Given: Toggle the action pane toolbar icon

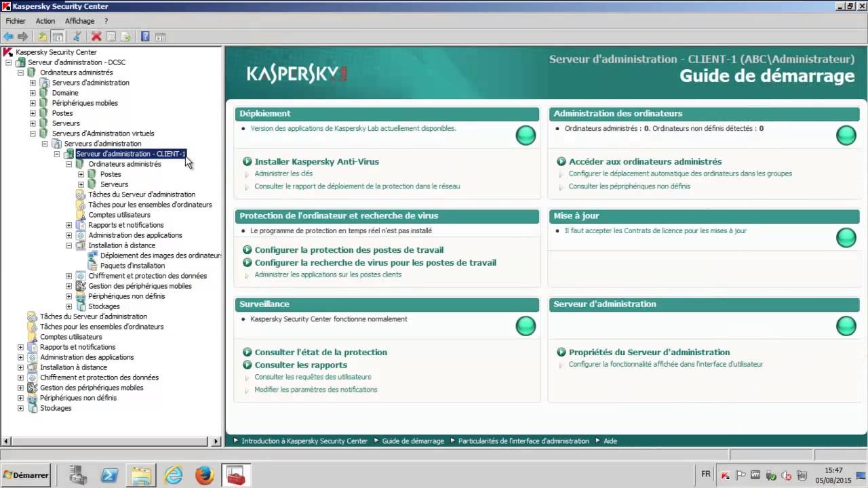Looking at the screenshot, I should click(x=161, y=37).
